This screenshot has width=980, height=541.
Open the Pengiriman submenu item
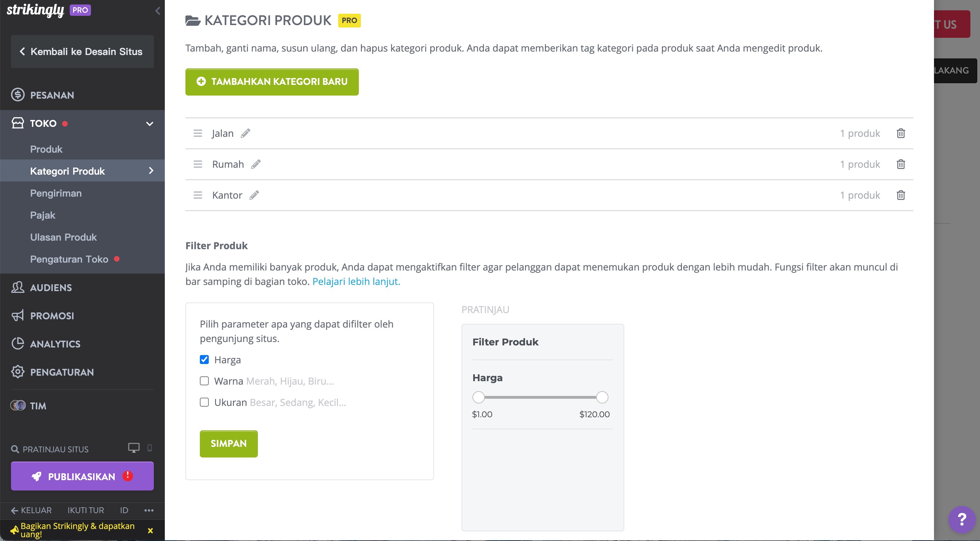(x=56, y=193)
